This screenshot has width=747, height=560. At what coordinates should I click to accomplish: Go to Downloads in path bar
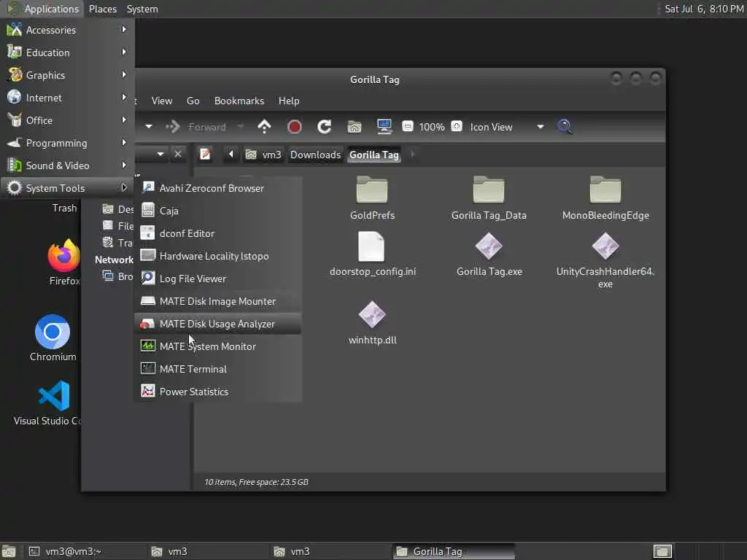tap(315, 155)
